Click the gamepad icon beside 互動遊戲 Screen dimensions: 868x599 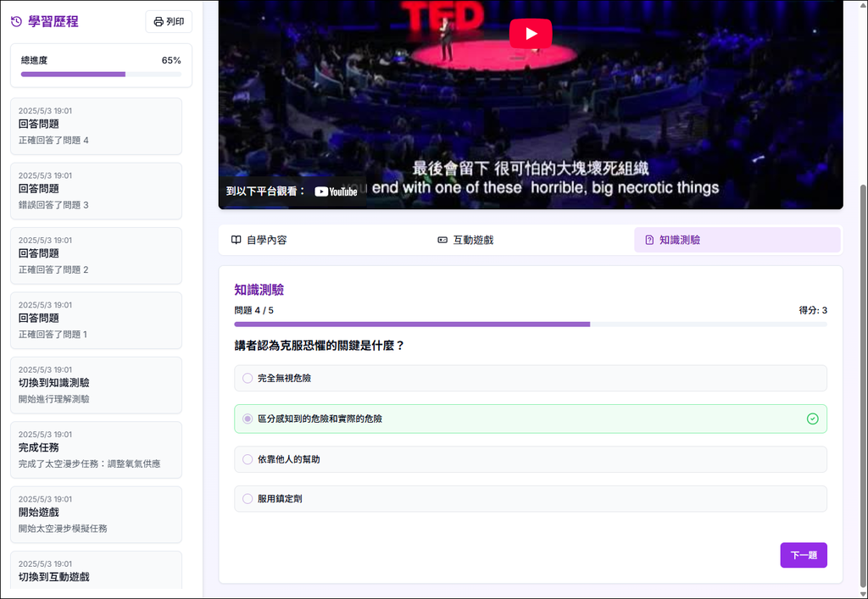442,240
